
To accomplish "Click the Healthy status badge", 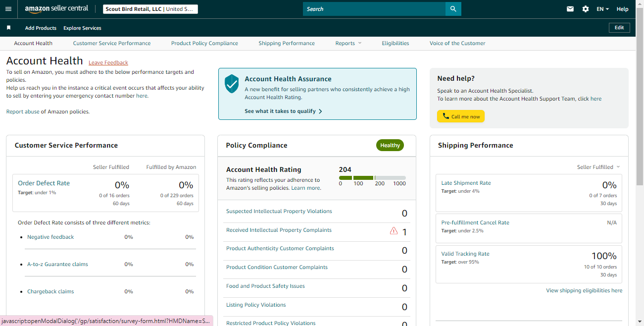I will pos(390,145).
